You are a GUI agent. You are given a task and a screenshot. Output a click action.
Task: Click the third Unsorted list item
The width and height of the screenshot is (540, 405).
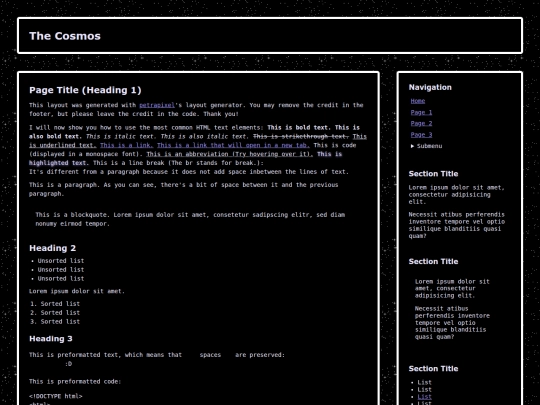pyautogui.click(x=61, y=279)
